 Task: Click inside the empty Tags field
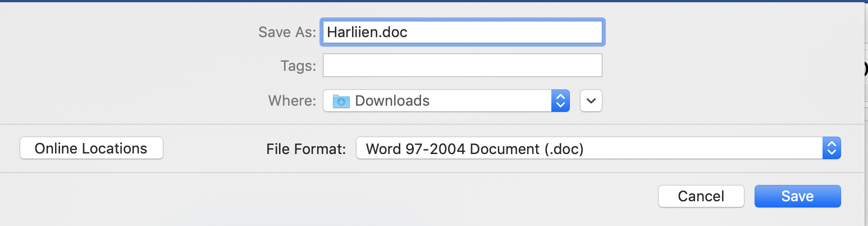click(463, 65)
